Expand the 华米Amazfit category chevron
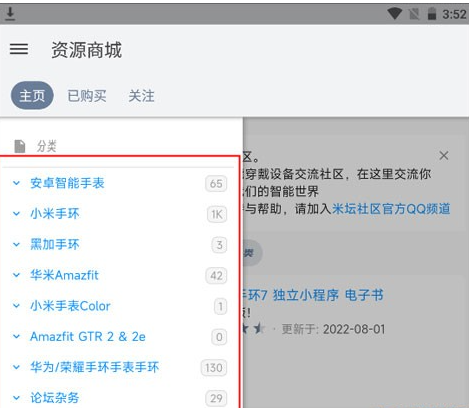Screen dimensions: 469x408 [16, 275]
